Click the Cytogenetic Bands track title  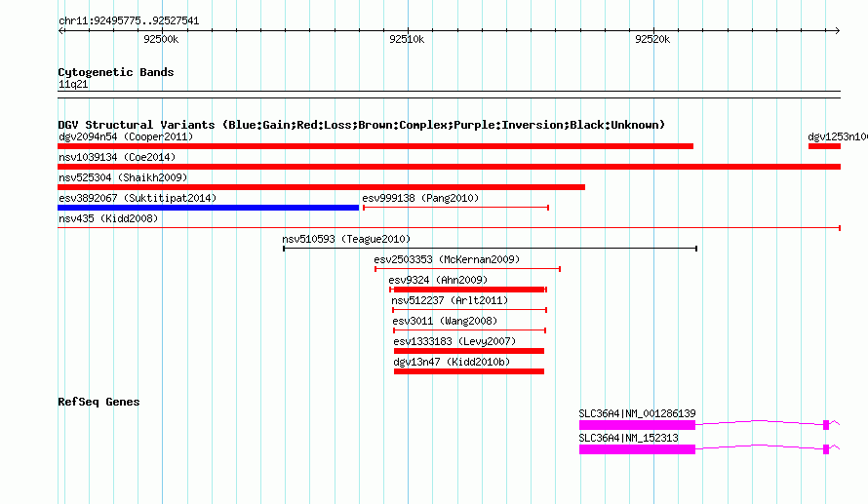pos(116,72)
